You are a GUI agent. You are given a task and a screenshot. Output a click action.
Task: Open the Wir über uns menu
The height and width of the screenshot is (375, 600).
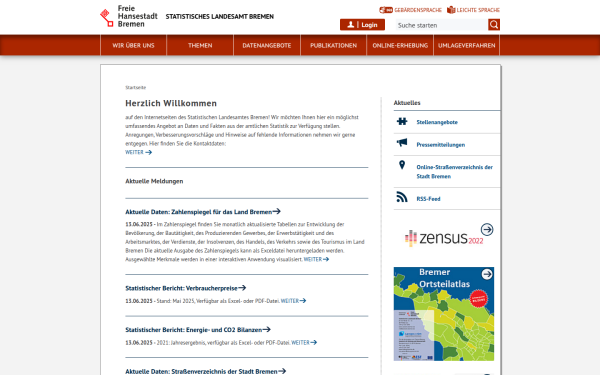(x=133, y=45)
